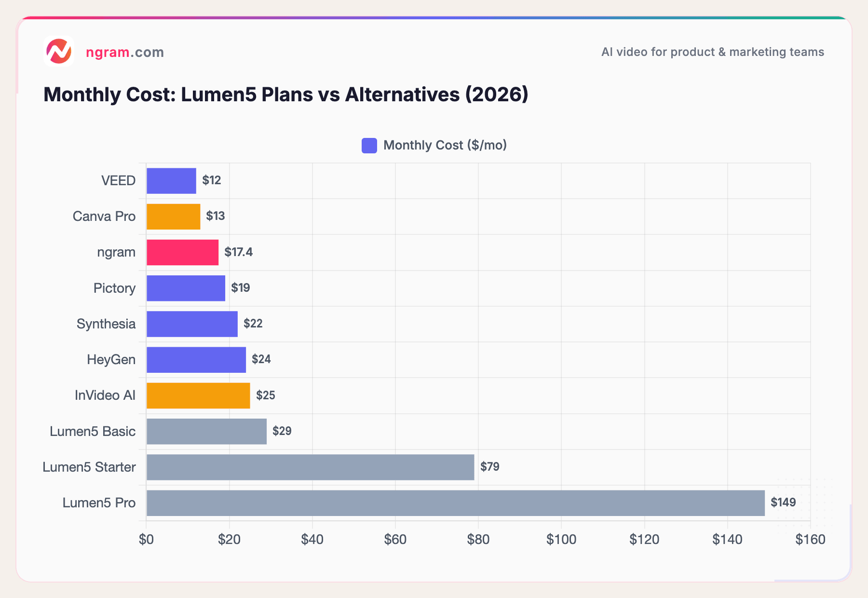Click the Canva Pro orange bar

coord(173,216)
